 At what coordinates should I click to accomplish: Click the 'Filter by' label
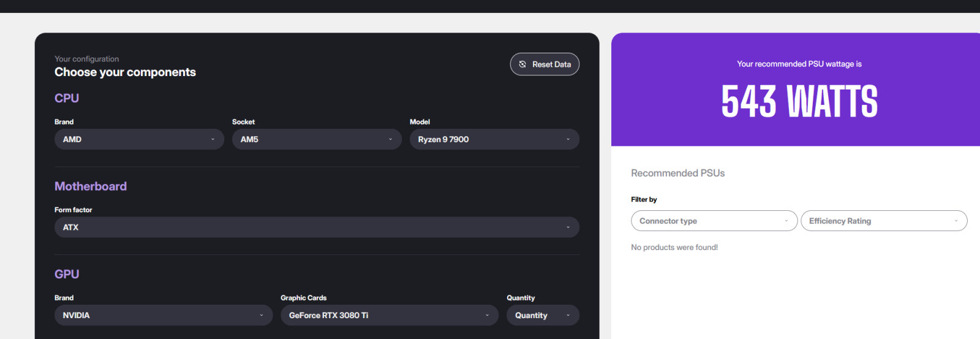(x=644, y=200)
